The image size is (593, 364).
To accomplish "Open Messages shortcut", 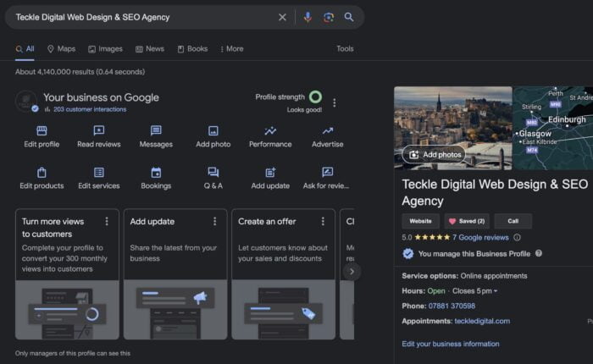I will [x=156, y=137].
